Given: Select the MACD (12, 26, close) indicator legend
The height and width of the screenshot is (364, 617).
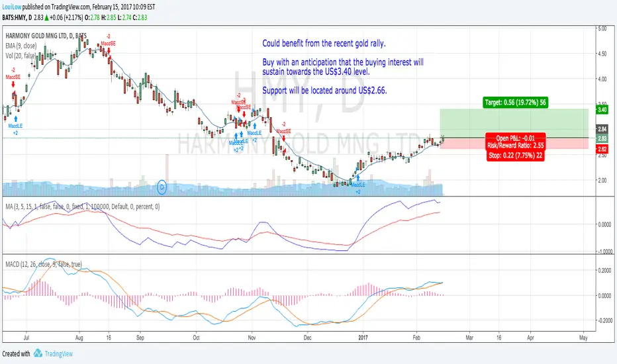Looking at the screenshot, I should [x=44, y=264].
